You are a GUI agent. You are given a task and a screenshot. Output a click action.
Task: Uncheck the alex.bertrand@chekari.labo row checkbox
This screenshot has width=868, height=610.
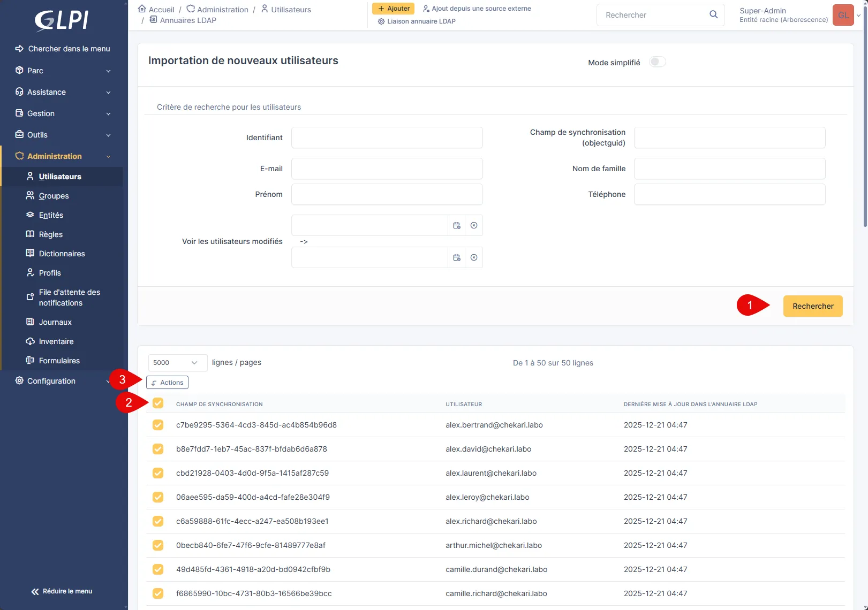tap(158, 425)
